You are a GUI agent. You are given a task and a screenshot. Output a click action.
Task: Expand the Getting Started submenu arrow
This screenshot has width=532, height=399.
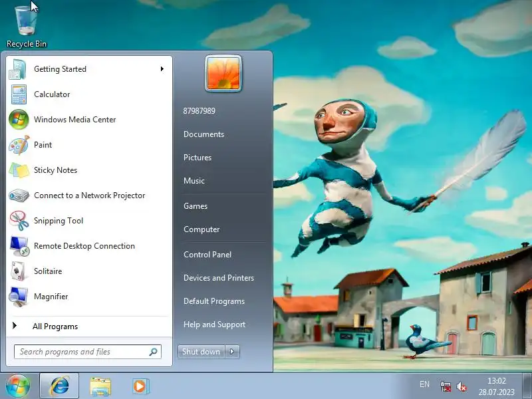[162, 69]
